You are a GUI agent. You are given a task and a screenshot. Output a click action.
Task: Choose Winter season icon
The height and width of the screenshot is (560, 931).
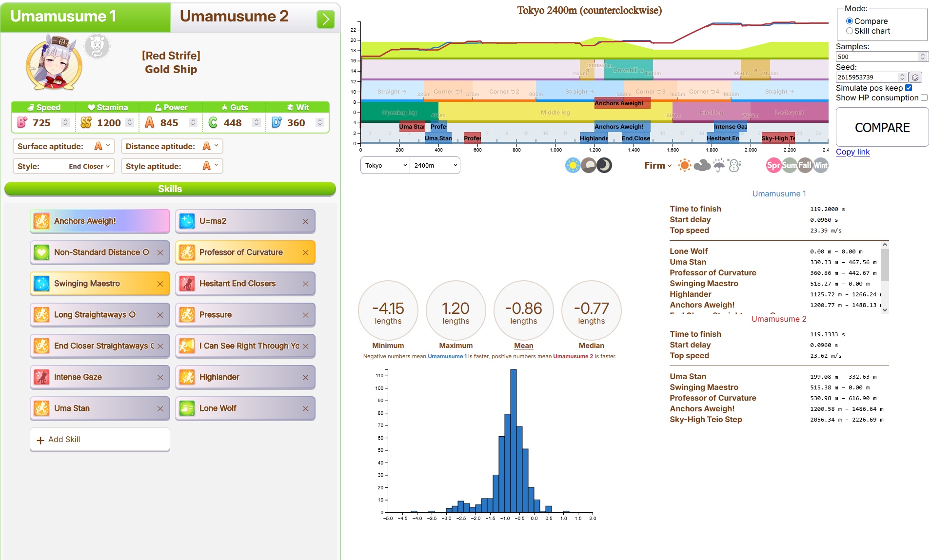820,165
